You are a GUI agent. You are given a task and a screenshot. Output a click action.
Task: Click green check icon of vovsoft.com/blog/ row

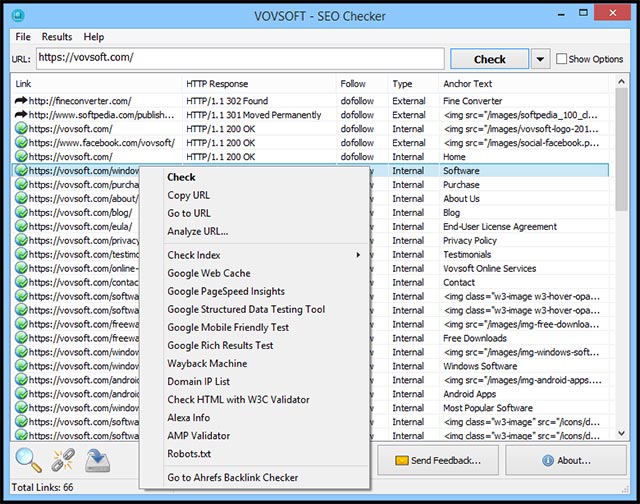21,212
